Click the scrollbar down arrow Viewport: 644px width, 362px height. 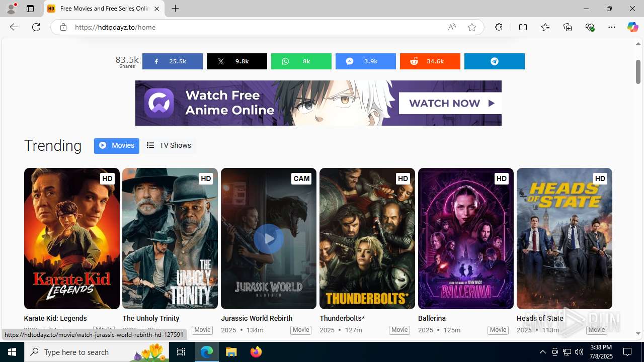pyautogui.click(x=638, y=334)
